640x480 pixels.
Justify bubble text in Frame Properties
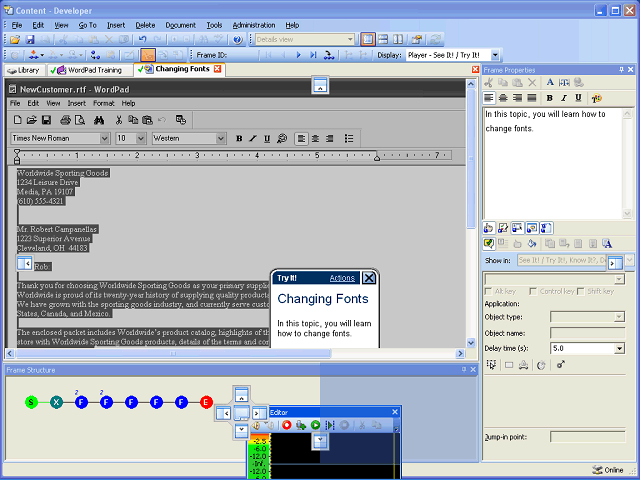coord(531,98)
